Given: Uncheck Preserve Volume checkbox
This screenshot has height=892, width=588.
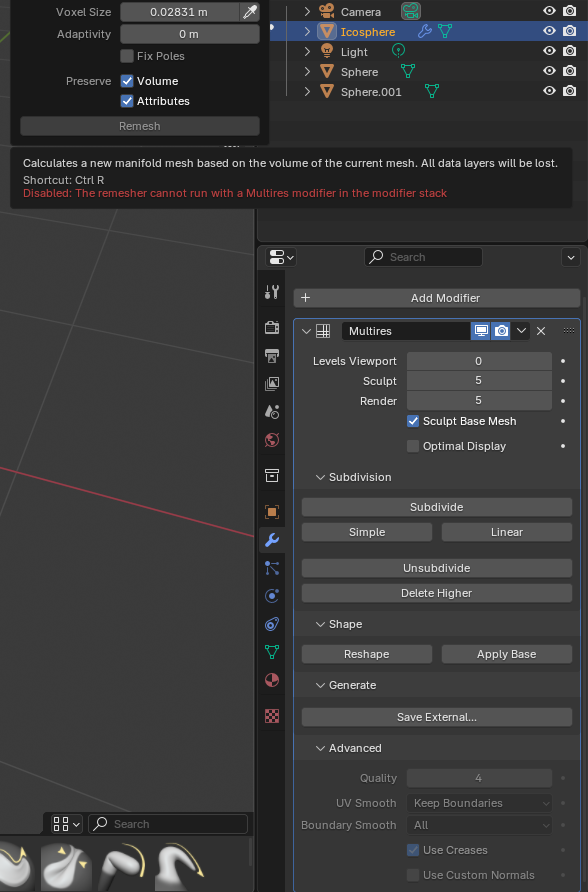Looking at the screenshot, I should click(127, 81).
